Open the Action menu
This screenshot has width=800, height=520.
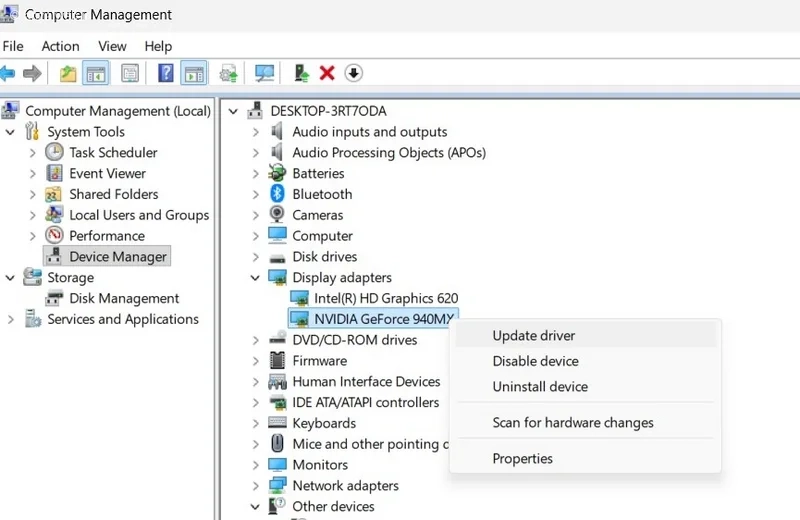coord(60,46)
